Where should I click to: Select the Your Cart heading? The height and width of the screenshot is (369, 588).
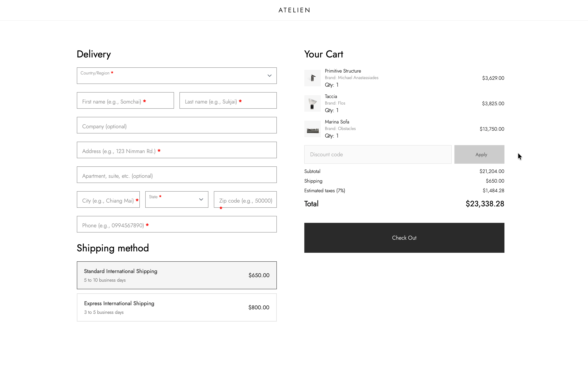pos(324,54)
